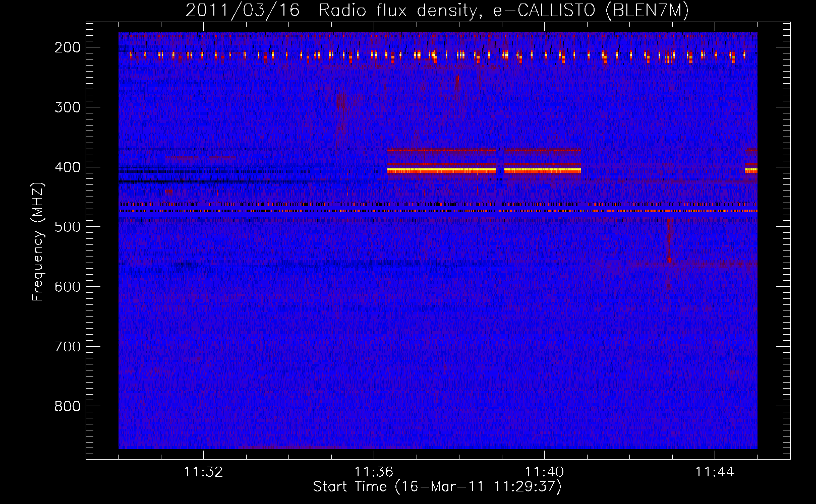Click the 'Frequency (MHZ)' y-axis label
The width and height of the screenshot is (816, 504).
coord(38,242)
